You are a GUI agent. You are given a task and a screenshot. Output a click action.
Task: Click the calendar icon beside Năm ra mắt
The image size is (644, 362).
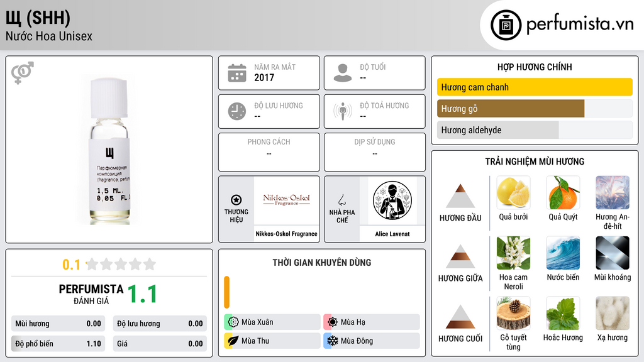237,73
